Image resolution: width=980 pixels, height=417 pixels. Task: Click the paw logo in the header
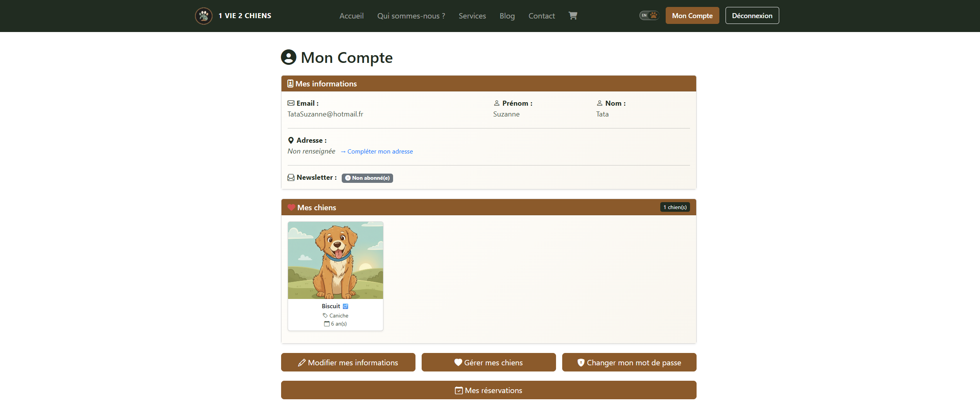pos(204,16)
